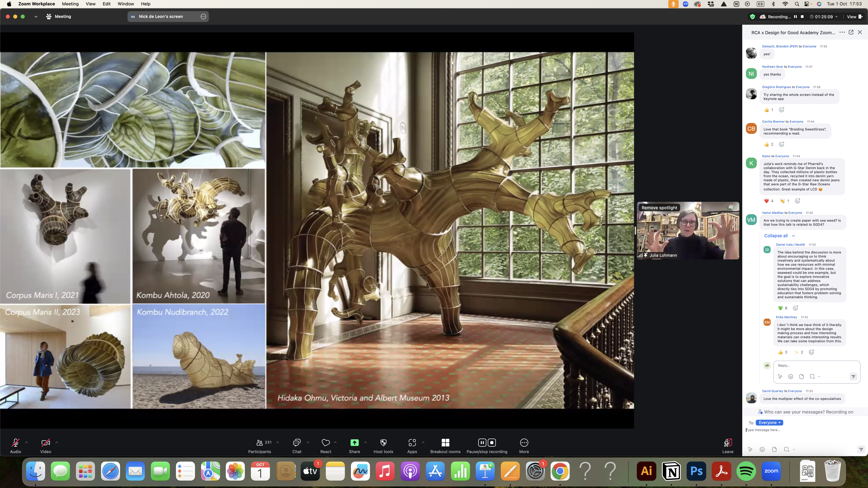This screenshot has height=488, width=868.
Task: Pause the recording in bottom toolbar
Action: [482, 443]
